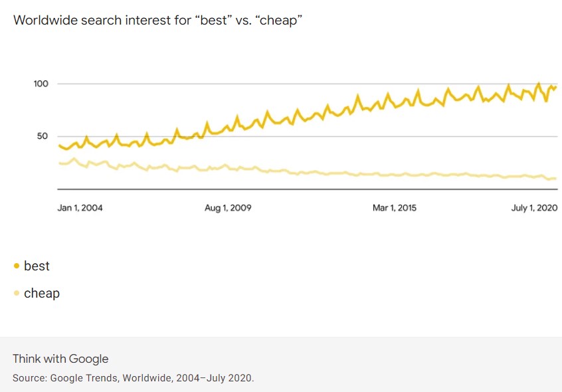Click the "100" y-axis label
Image resolution: width=562 pixels, height=392 pixels.
click(41, 84)
